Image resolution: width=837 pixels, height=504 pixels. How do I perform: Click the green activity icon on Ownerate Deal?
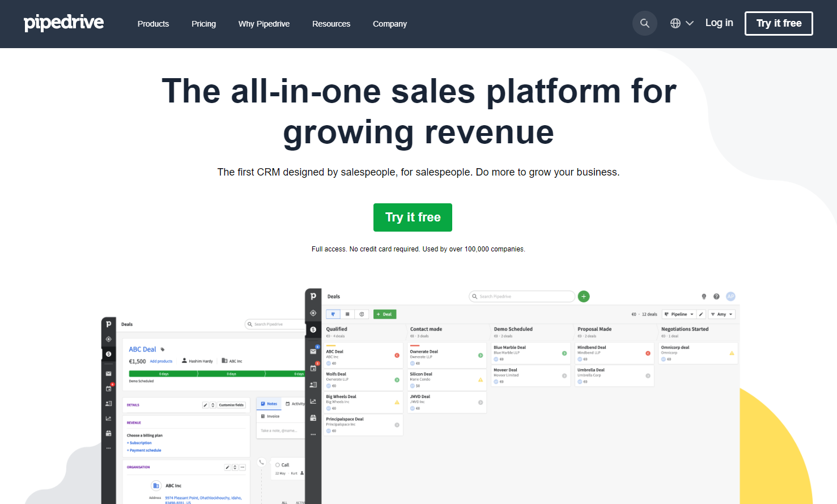point(481,356)
